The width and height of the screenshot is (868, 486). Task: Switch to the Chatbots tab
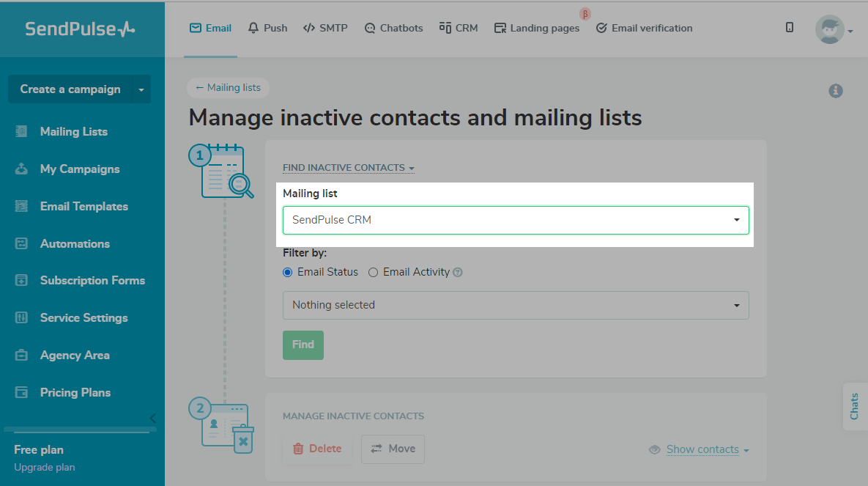pos(393,28)
